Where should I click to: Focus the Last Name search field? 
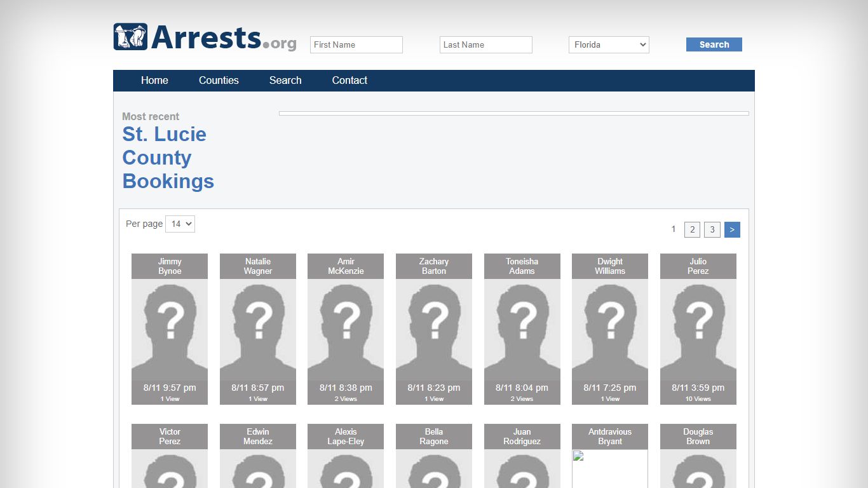[x=486, y=44]
